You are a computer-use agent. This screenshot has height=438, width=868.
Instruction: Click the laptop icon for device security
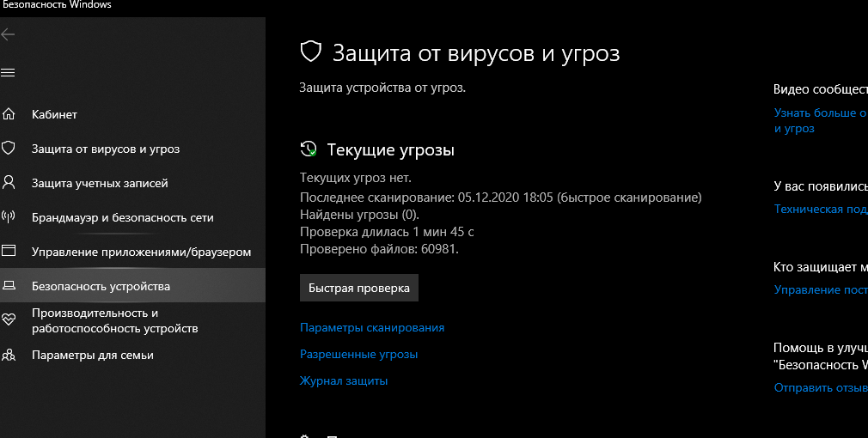pos(9,286)
